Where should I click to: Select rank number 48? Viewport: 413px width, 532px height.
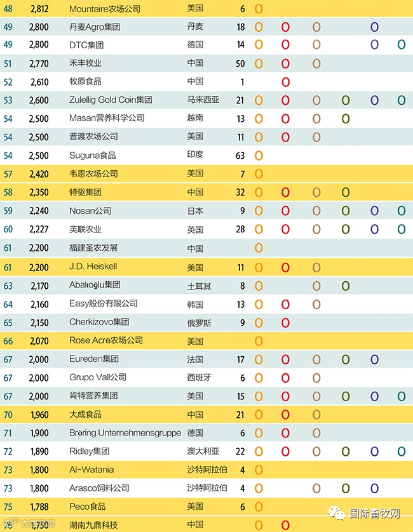pos(8,9)
